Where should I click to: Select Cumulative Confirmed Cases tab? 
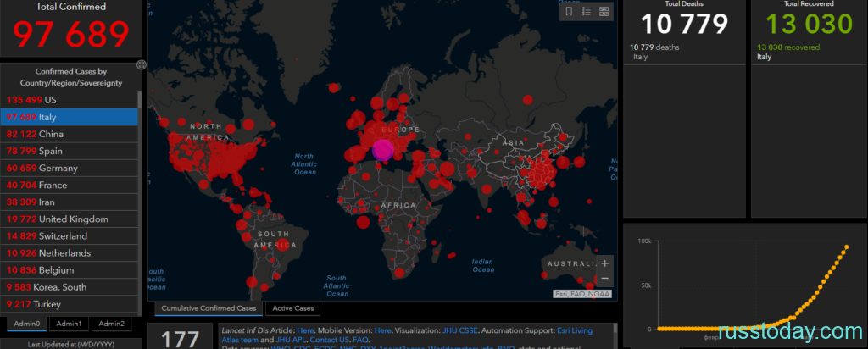click(209, 308)
